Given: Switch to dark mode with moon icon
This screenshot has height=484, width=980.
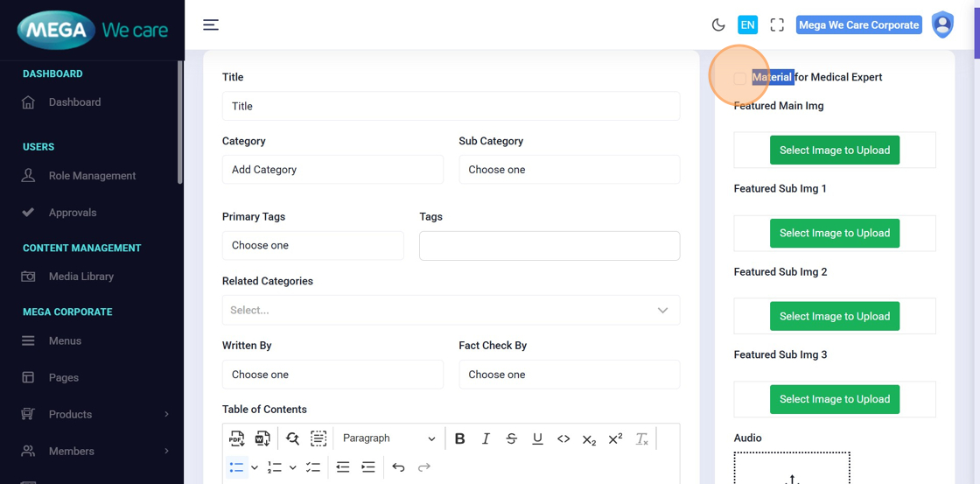Looking at the screenshot, I should coord(718,25).
